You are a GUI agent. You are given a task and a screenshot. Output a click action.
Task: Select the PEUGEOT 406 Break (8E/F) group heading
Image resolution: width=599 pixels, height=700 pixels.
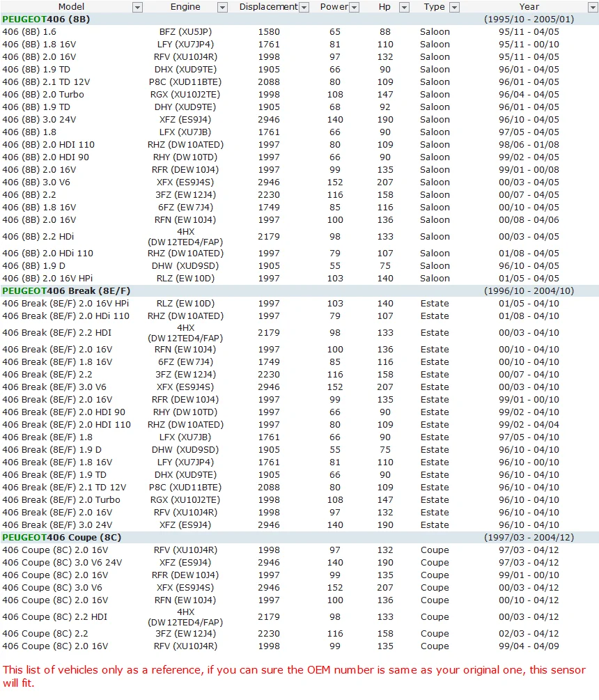[66, 290]
